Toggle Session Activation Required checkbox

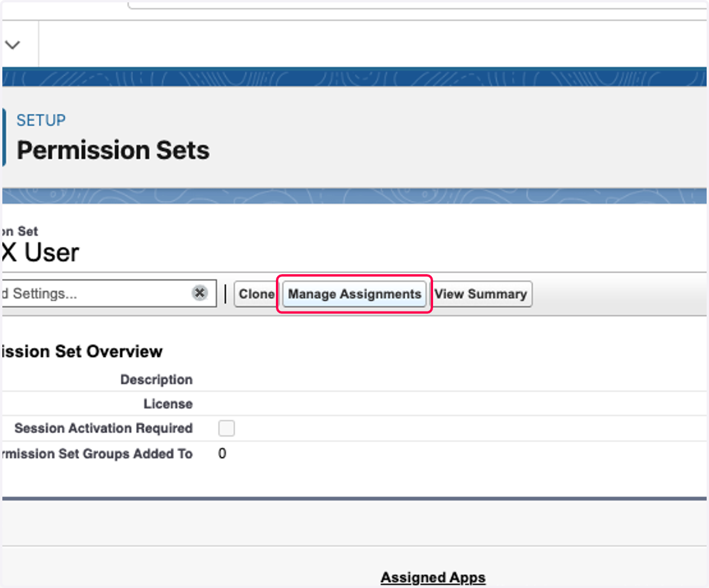tap(226, 428)
